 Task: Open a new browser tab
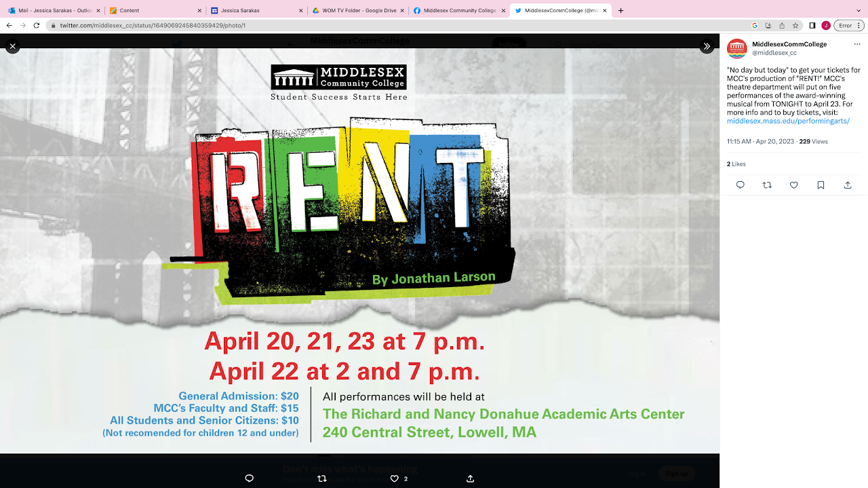[x=620, y=10]
